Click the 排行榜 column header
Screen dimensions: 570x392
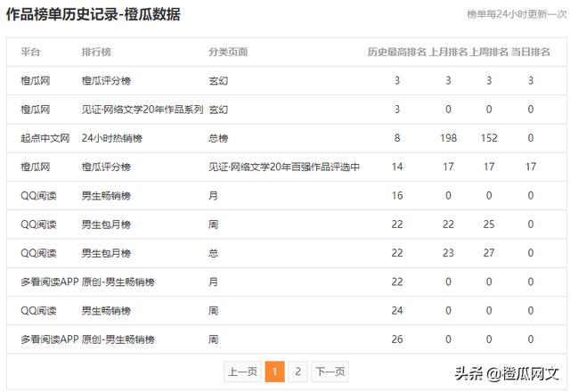coord(96,52)
